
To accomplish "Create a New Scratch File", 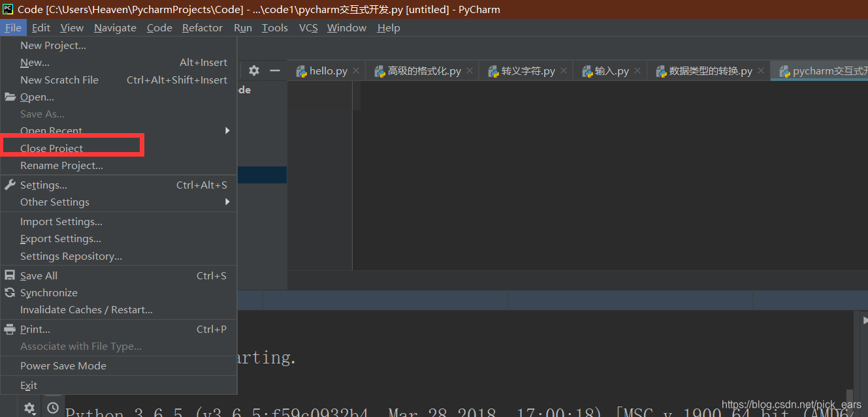I will [118, 80].
